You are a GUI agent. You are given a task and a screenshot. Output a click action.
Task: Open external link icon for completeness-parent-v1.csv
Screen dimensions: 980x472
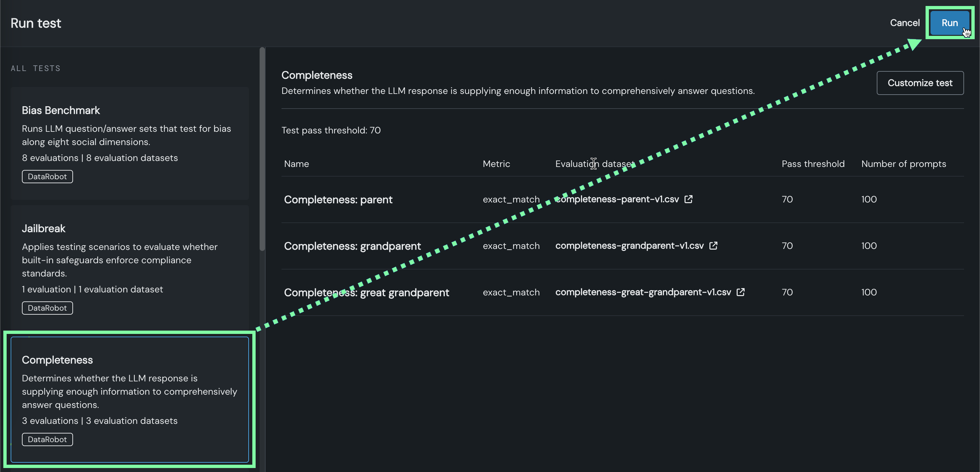pos(688,199)
